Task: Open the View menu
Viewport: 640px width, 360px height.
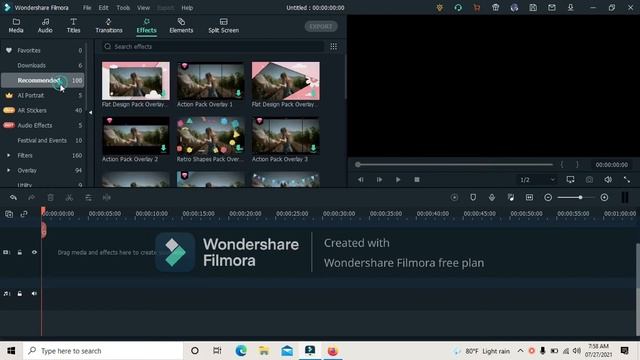Action: 143,8
